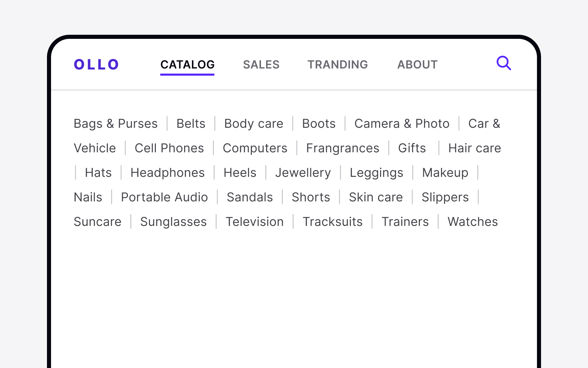This screenshot has width=588, height=368.
Task: Select the Bags & Purses category
Action: tap(116, 124)
